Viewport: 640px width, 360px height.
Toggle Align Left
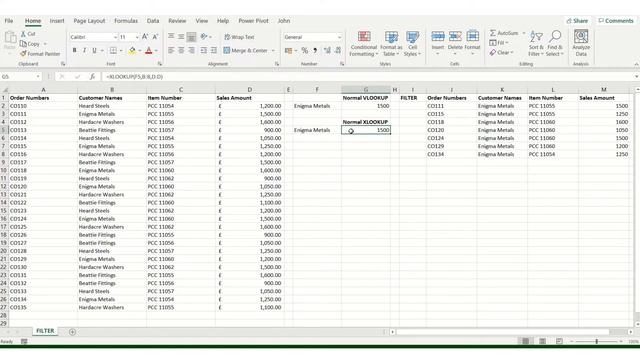coord(171,50)
